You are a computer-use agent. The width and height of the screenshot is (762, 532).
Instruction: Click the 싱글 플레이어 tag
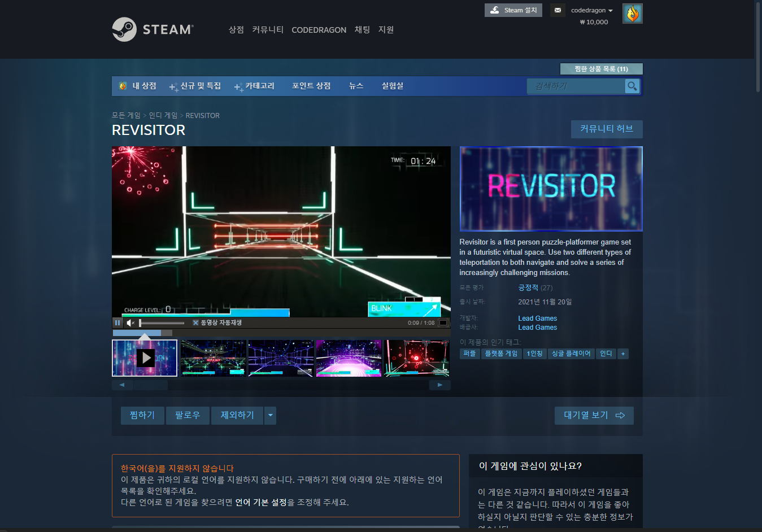point(571,354)
